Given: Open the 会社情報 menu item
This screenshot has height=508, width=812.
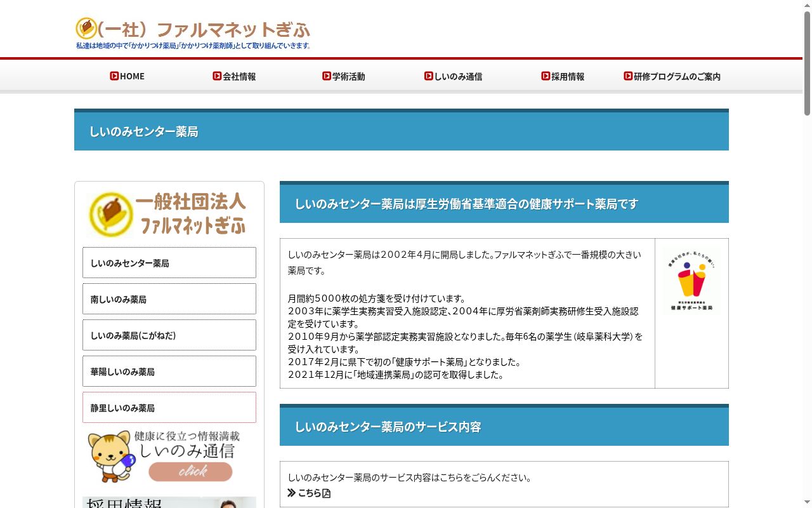Looking at the screenshot, I should point(234,76).
